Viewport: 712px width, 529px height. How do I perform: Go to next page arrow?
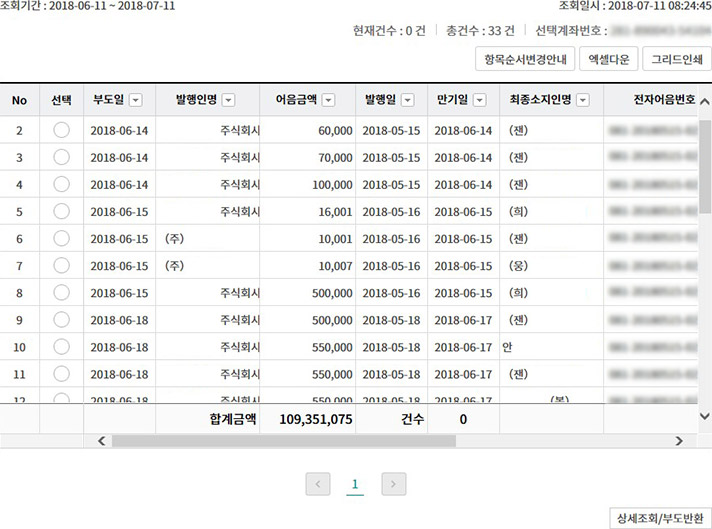(394, 484)
